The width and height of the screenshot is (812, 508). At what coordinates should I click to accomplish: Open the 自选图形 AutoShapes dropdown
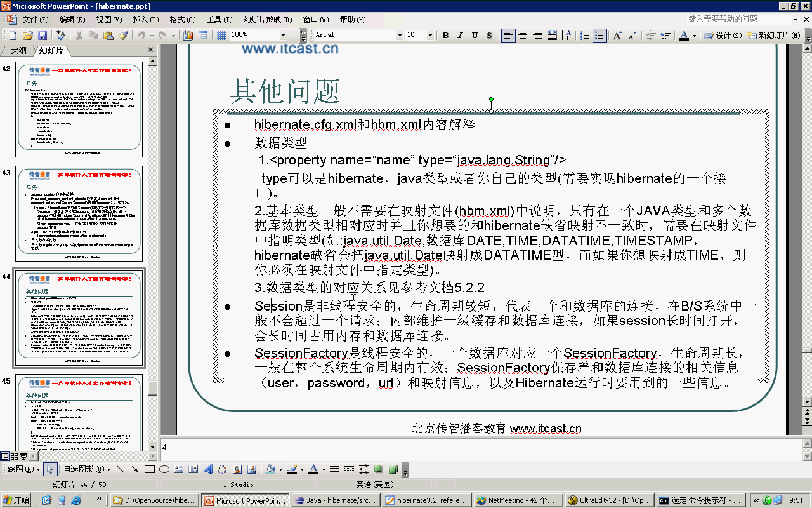click(87, 470)
